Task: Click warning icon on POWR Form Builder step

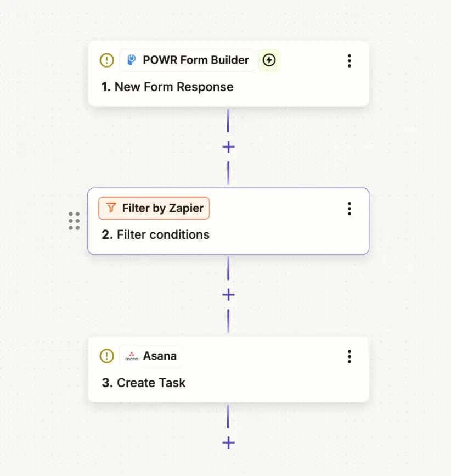Action: coord(107,60)
